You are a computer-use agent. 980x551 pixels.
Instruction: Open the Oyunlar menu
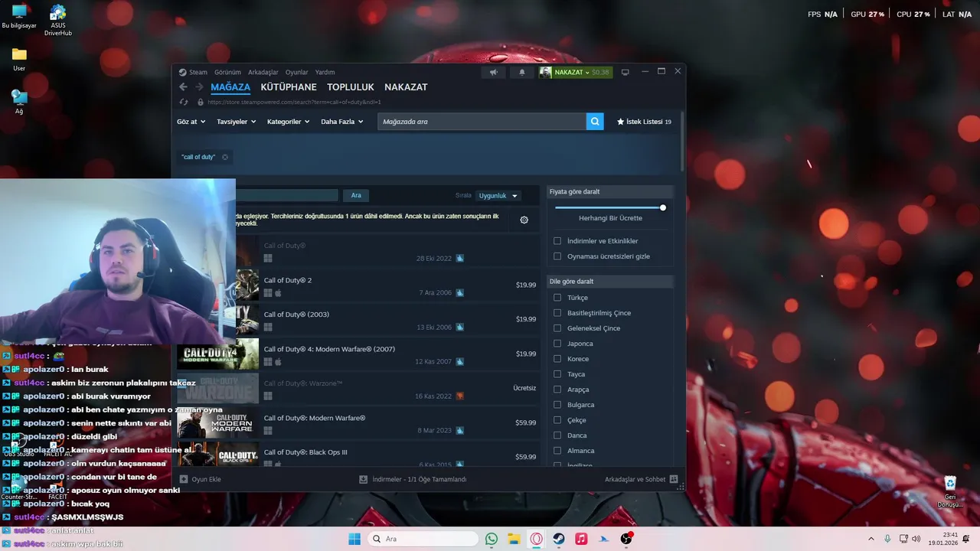[x=297, y=72]
